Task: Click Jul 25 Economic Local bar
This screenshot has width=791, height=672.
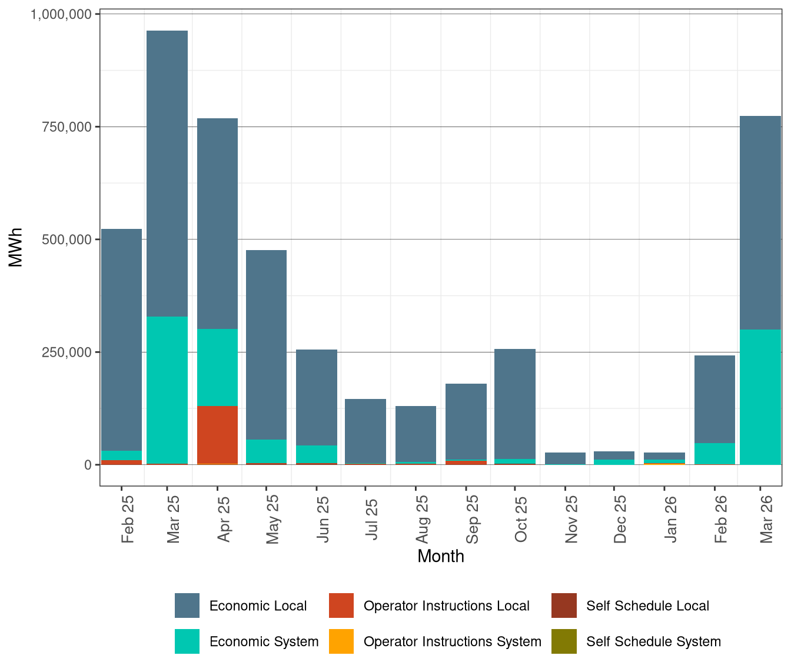Action: point(365,431)
